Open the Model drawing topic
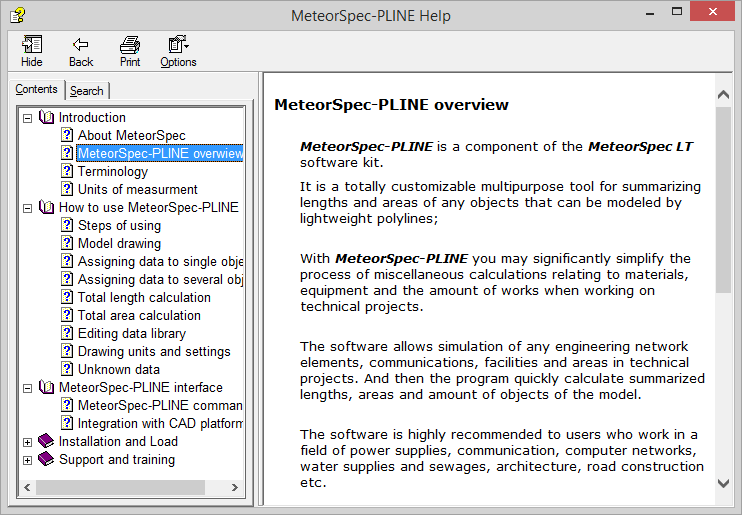Viewport: 742px width, 515px height. [x=119, y=243]
